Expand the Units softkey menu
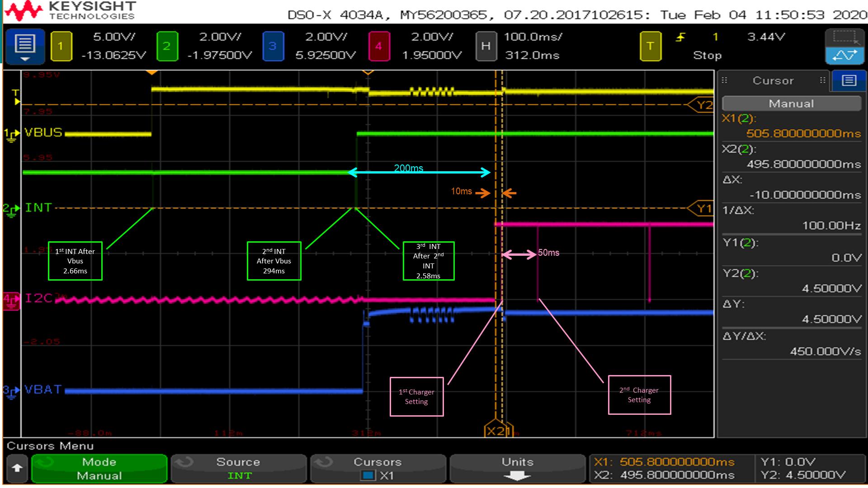 point(517,469)
